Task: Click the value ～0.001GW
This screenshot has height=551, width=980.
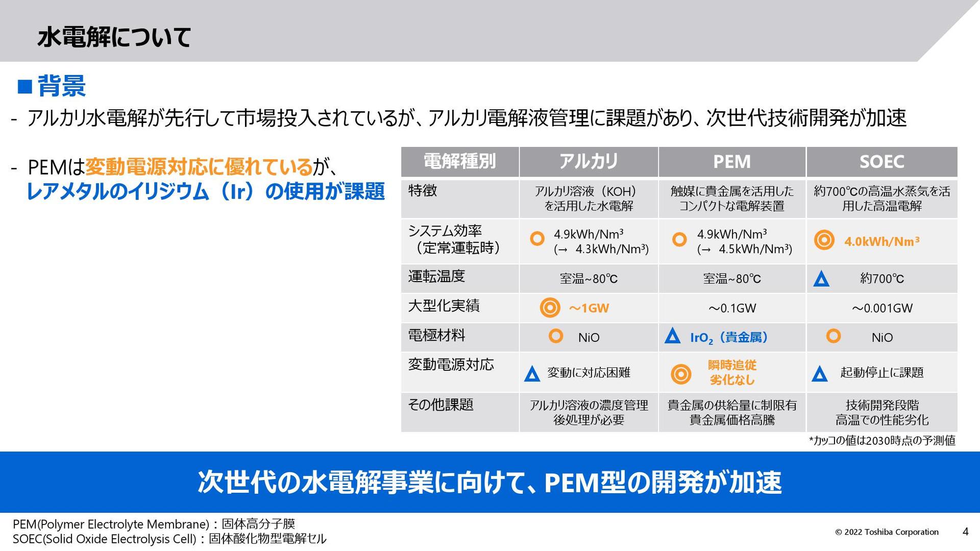Action: coord(881,308)
